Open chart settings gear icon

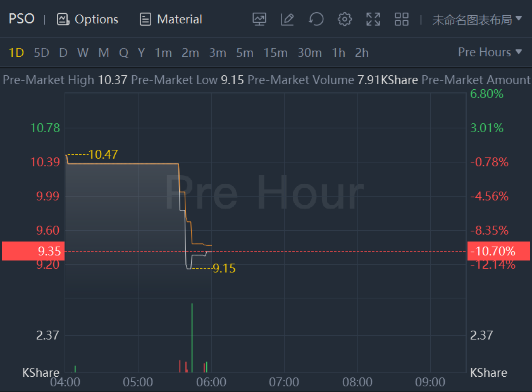coord(345,19)
